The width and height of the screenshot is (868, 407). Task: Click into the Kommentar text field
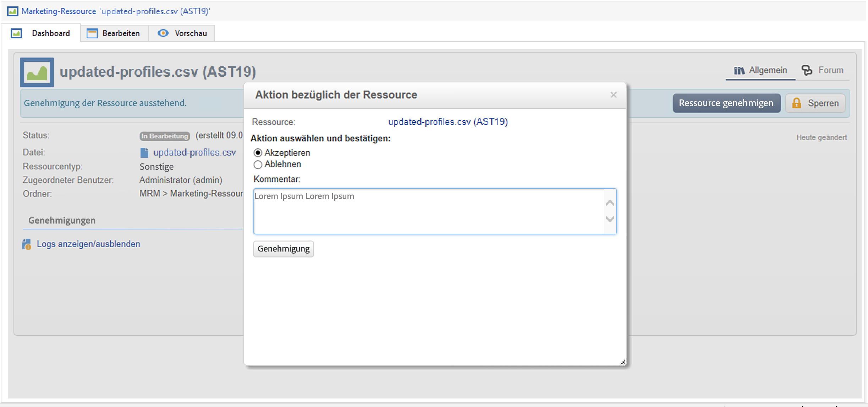pos(429,211)
